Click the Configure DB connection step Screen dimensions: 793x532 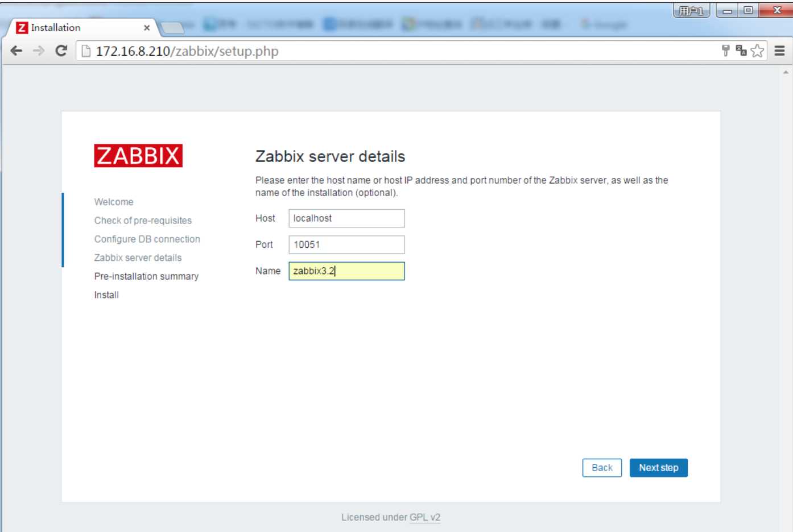(x=147, y=239)
